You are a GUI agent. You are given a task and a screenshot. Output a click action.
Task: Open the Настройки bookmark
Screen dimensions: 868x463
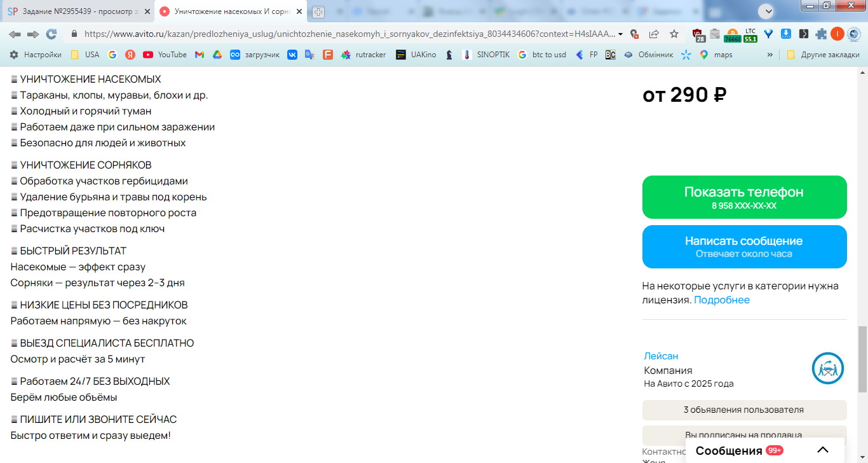(x=35, y=55)
